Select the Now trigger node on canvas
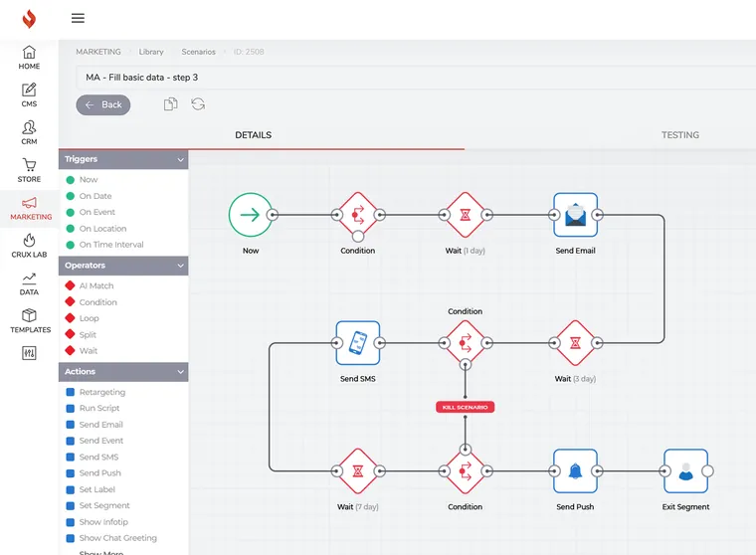The height and width of the screenshot is (555, 756). click(x=251, y=215)
